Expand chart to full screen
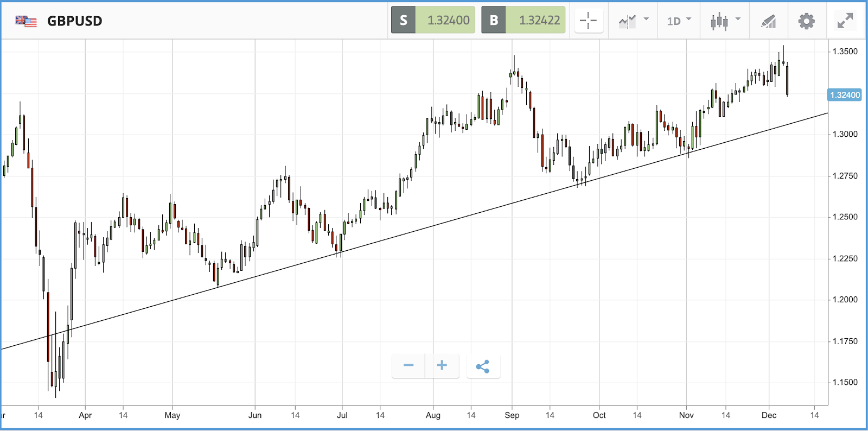 click(x=845, y=21)
